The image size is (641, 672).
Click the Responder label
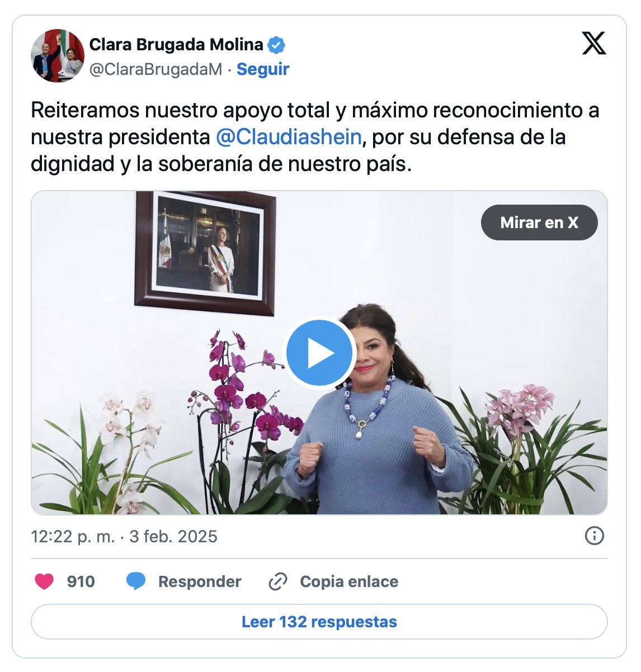[200, 581]
